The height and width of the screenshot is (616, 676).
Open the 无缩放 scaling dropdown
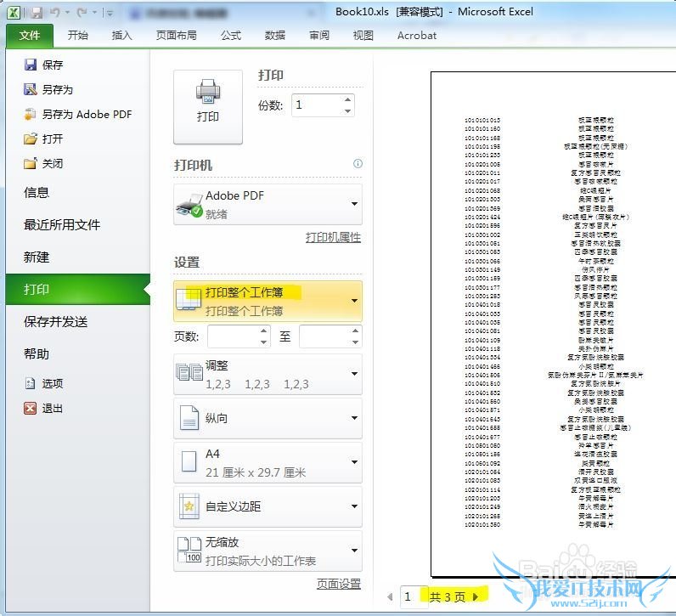coord(268,551)
